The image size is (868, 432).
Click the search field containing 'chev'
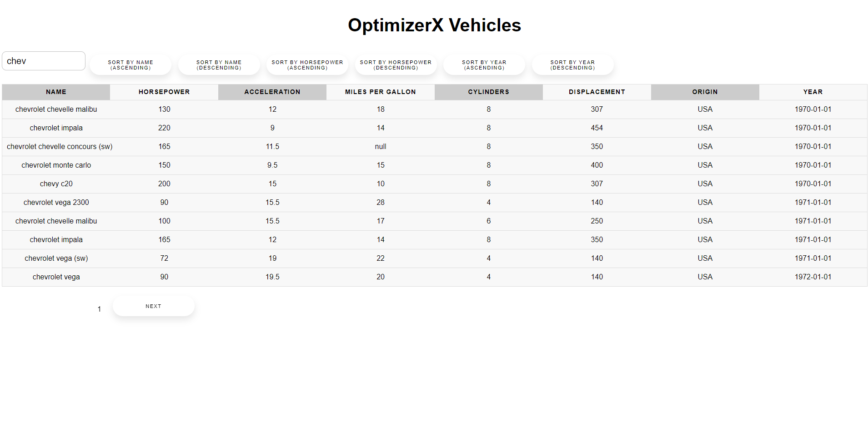[44, 61]
